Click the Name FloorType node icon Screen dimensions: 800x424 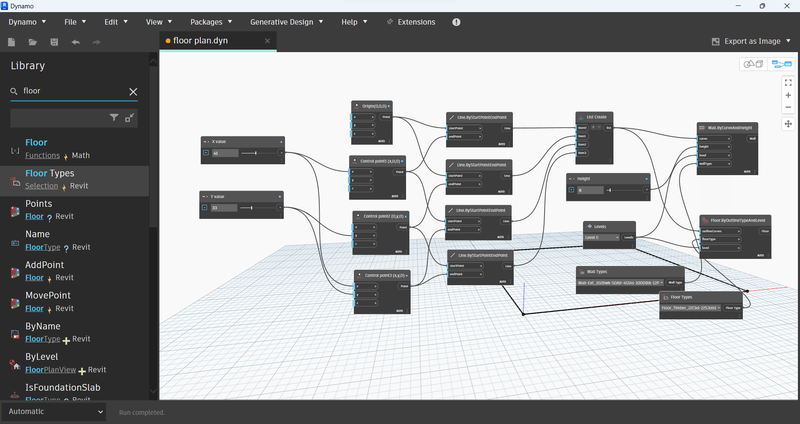pos(15,243)
